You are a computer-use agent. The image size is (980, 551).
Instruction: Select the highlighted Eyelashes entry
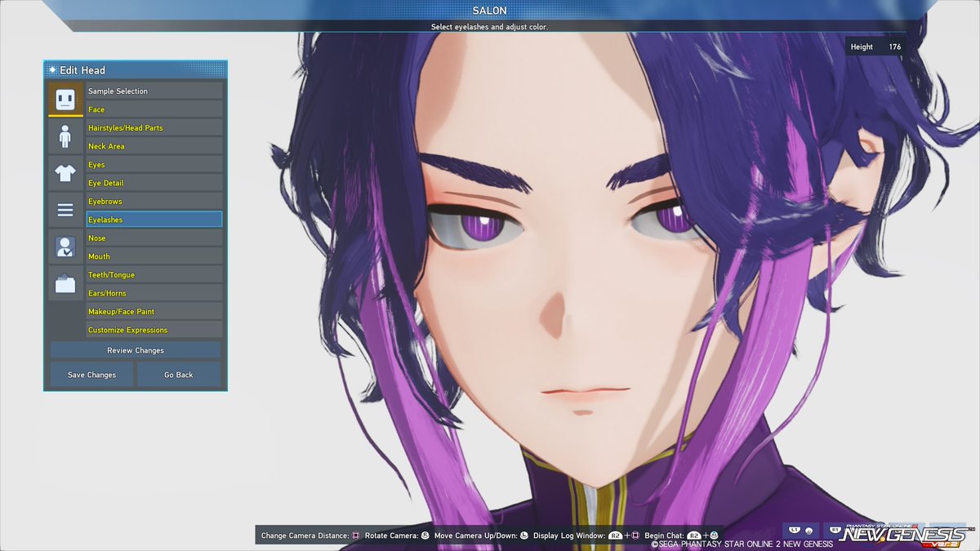click(x=154, y=220)
